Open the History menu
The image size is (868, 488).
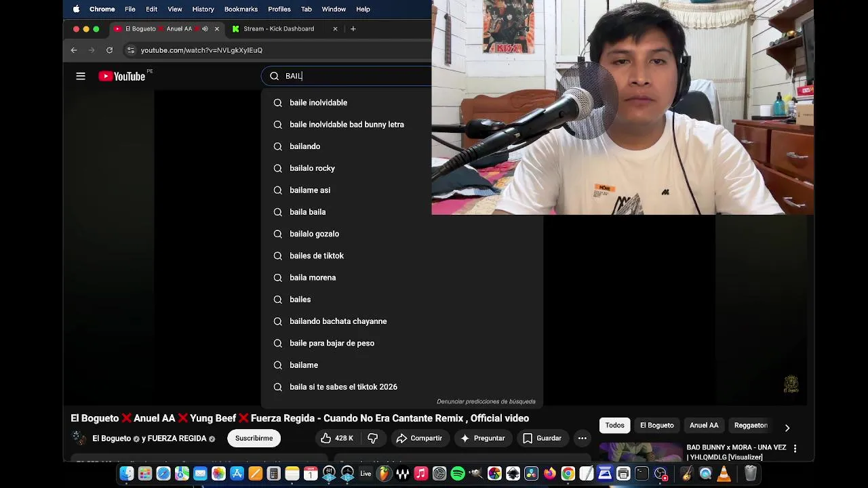point(203,9)
